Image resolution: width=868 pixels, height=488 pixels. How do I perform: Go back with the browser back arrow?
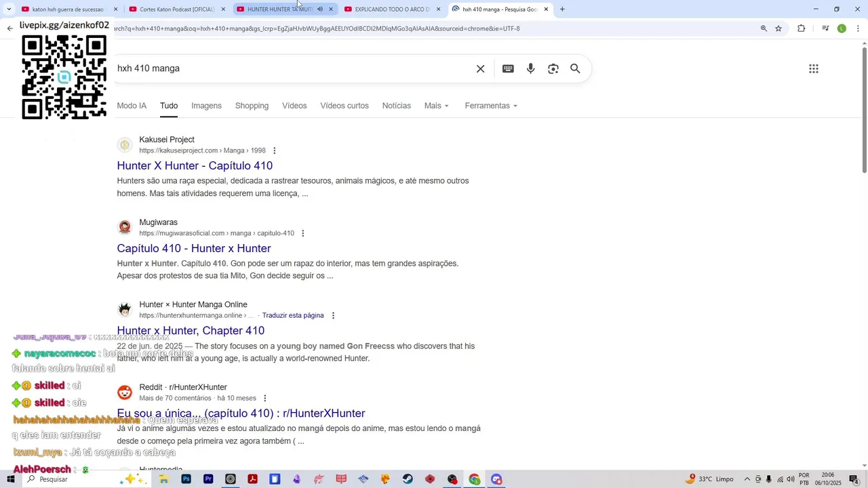point(9,28)
